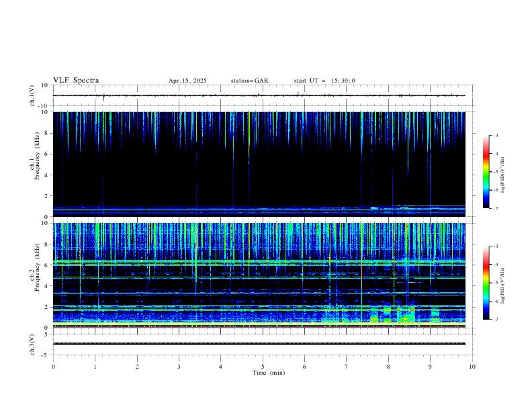Click the "-3" tick on upper color bar

[496, 135]
